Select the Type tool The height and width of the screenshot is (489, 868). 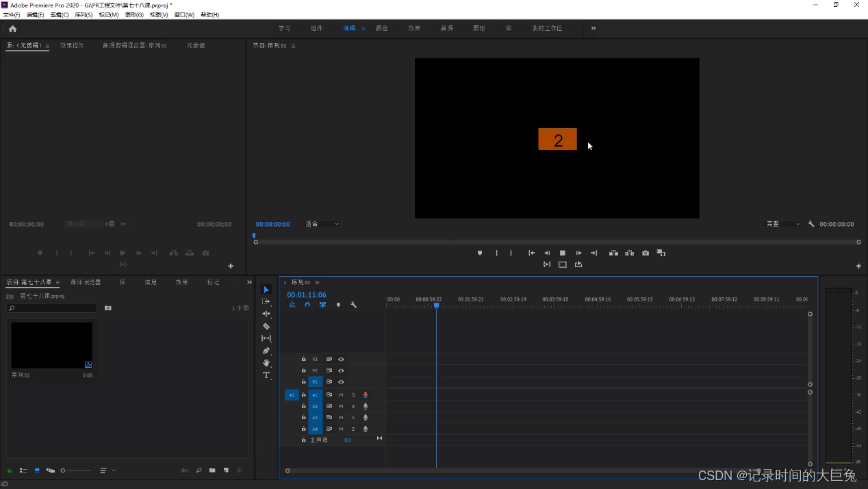[266, 375]
